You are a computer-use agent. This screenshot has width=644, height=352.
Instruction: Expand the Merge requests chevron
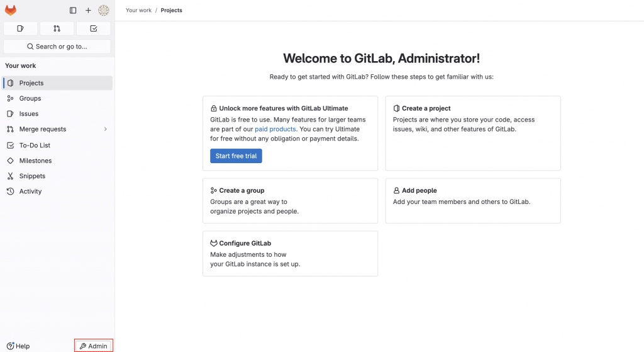click(106, 129)
